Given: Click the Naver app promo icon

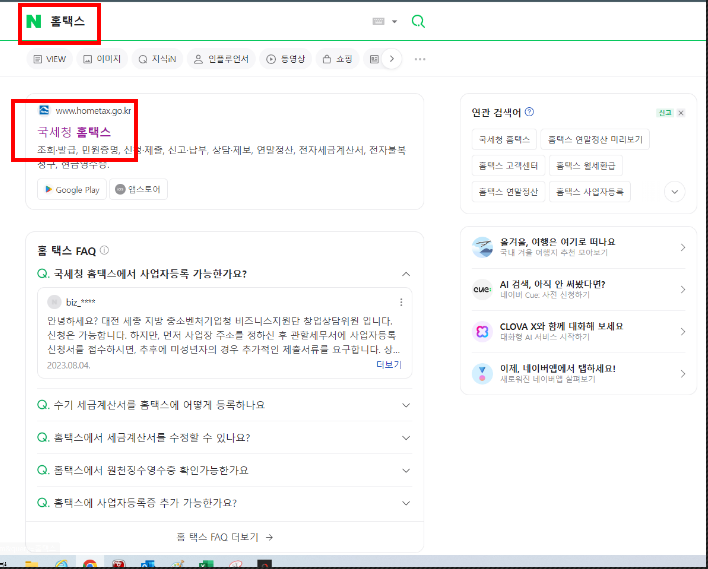Looking at the screenshot, I should click(482, 373).
